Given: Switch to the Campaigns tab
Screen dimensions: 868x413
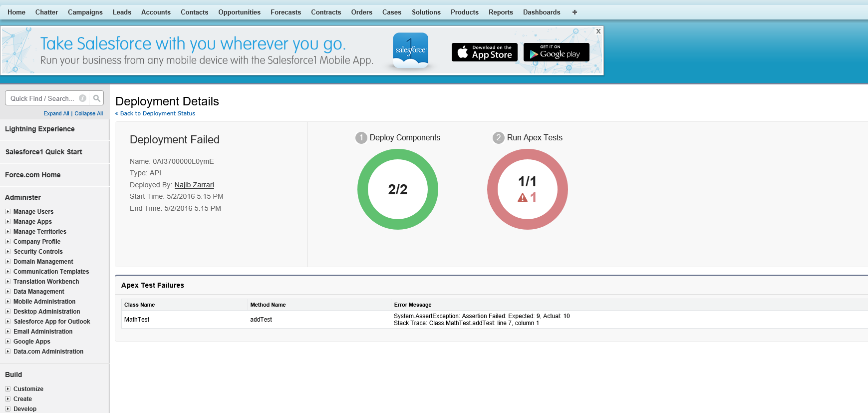Looking at the screenshot, I should pos(85,12).
